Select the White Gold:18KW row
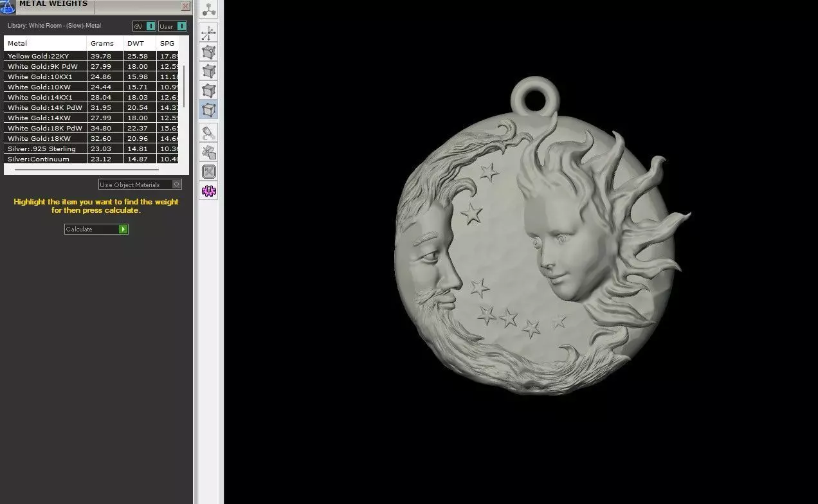818x504 pixels. [91, 138]
